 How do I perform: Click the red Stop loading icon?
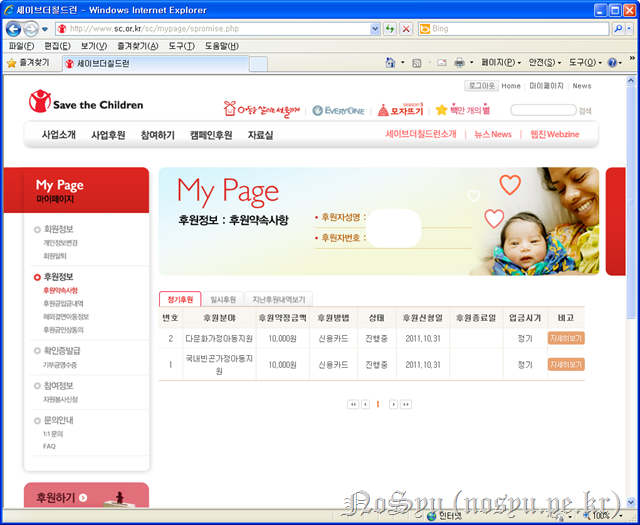(x=406, y=29)
